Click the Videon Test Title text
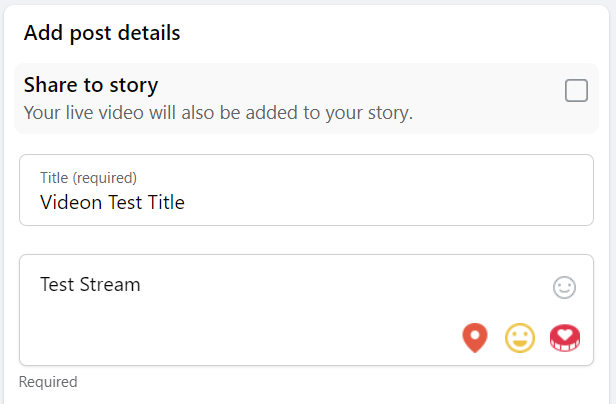 [x=112, y=202]
